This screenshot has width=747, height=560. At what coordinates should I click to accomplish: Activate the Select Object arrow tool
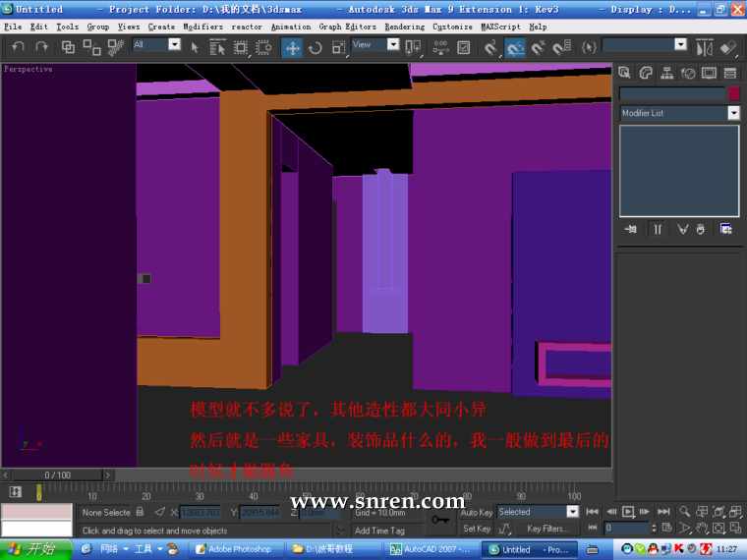[x=195, y=47]
